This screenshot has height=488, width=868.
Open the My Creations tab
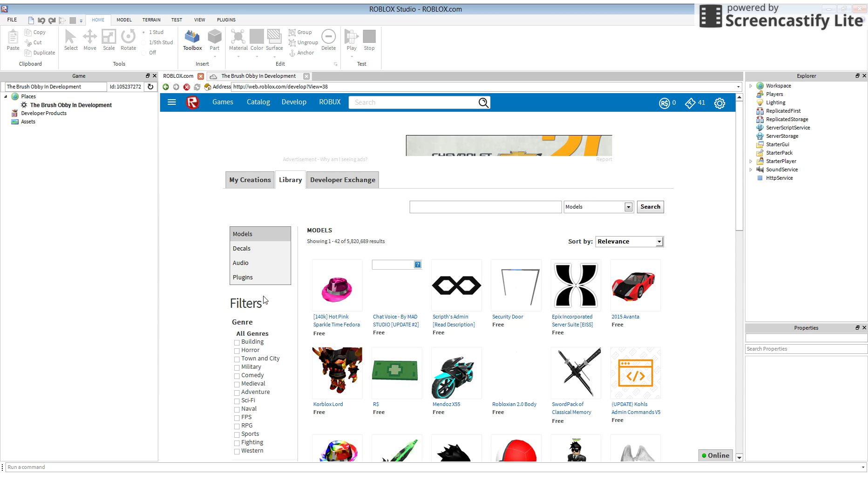250,180
